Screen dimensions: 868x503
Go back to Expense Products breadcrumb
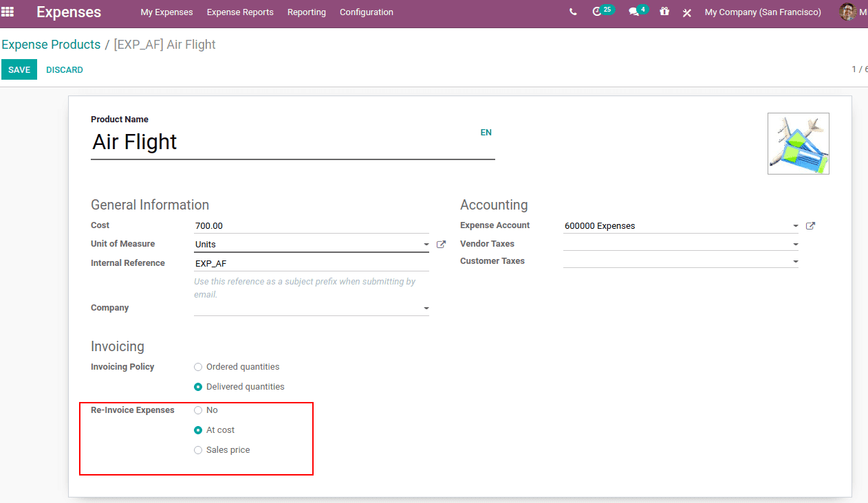[x=51, y=45]
